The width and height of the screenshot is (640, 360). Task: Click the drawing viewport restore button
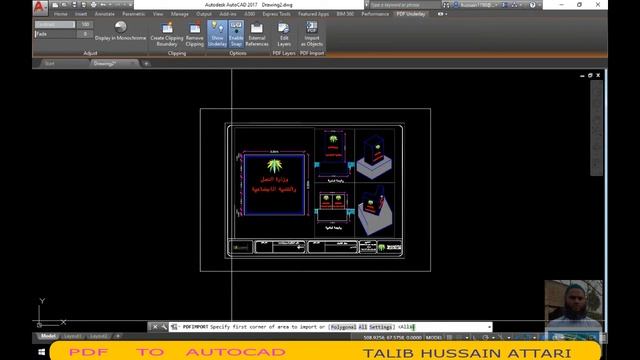(590, 76)
